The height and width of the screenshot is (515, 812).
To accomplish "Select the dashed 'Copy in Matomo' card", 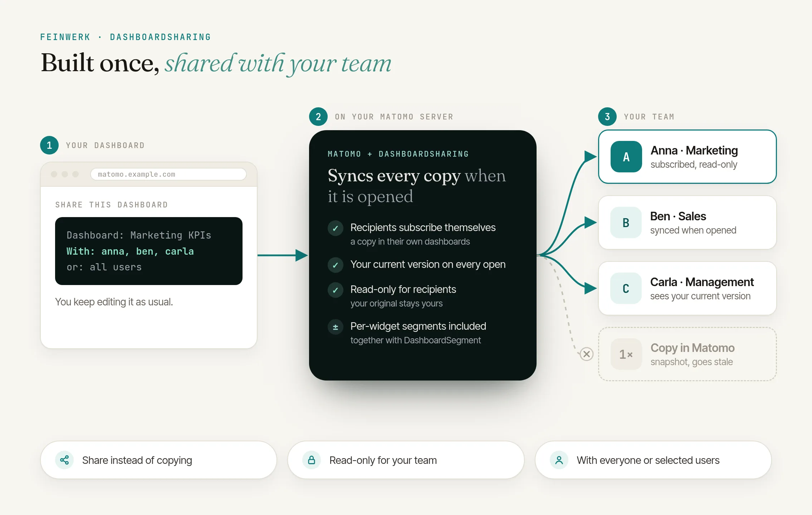I will [687, 354].
